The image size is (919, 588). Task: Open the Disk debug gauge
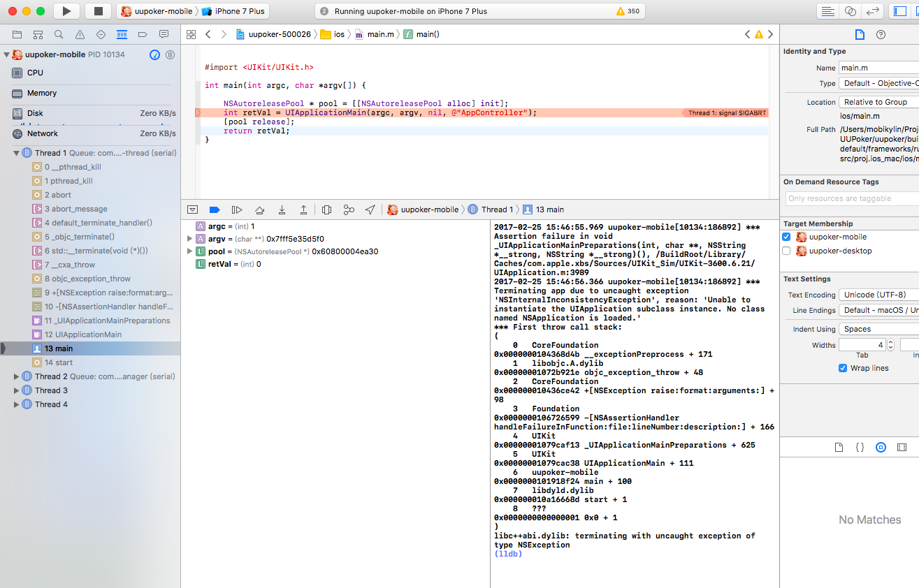[91, 113]
